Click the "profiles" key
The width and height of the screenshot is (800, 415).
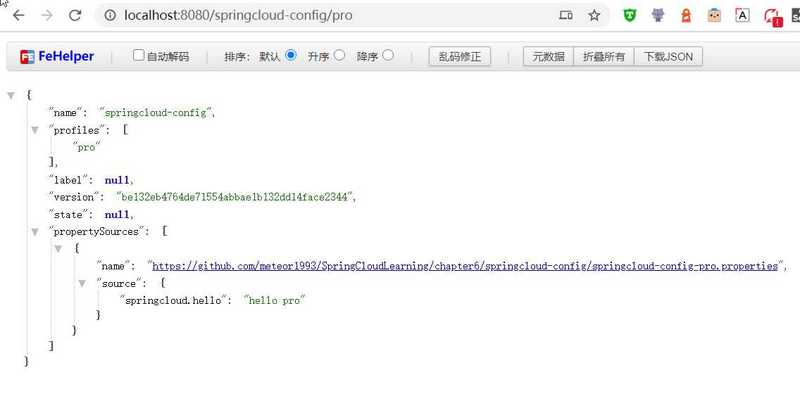pyautogui.click(x=77, y=130)
